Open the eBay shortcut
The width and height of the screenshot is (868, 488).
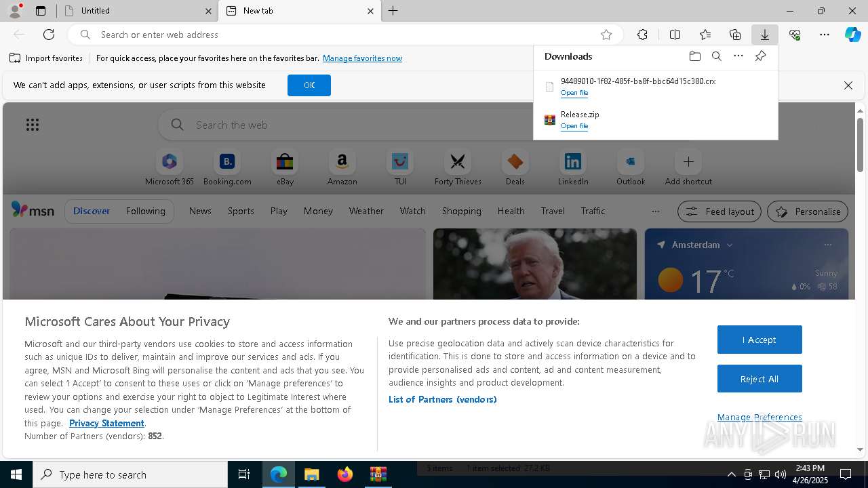pyautogui.click(x=285, y=168)
